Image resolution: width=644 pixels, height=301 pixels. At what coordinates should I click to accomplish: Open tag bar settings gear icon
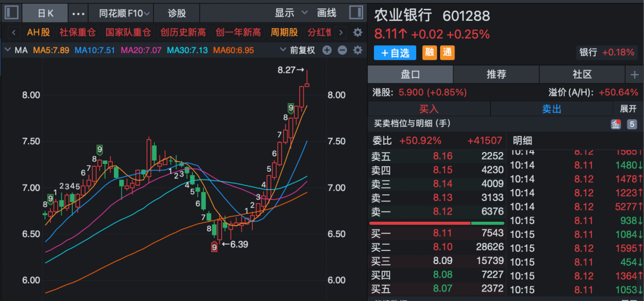[358, 32]
